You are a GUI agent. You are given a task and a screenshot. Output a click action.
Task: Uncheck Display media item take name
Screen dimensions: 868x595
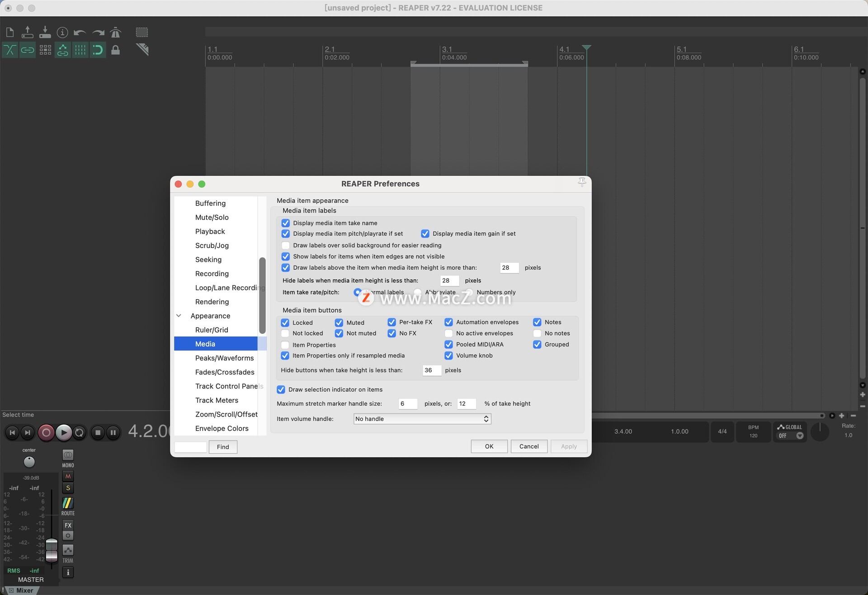pyautogui.click(x=285, y=223)
